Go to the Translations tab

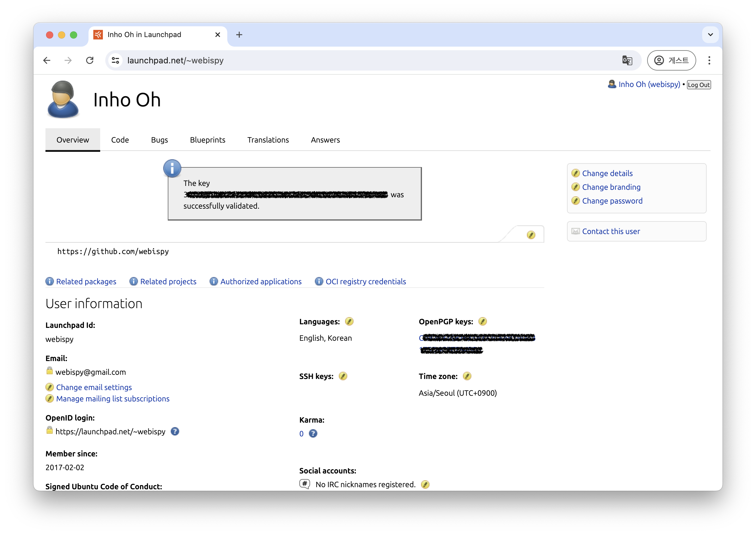[268, 140]
